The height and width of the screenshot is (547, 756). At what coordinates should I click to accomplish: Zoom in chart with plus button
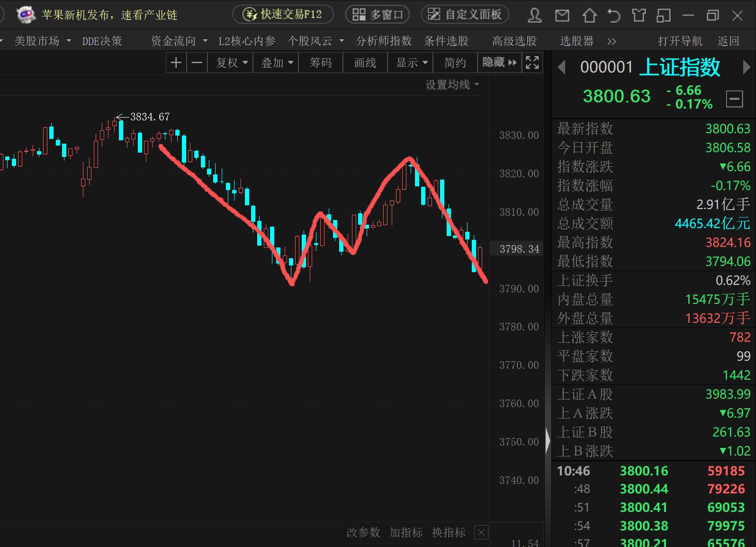pos(176,63)
